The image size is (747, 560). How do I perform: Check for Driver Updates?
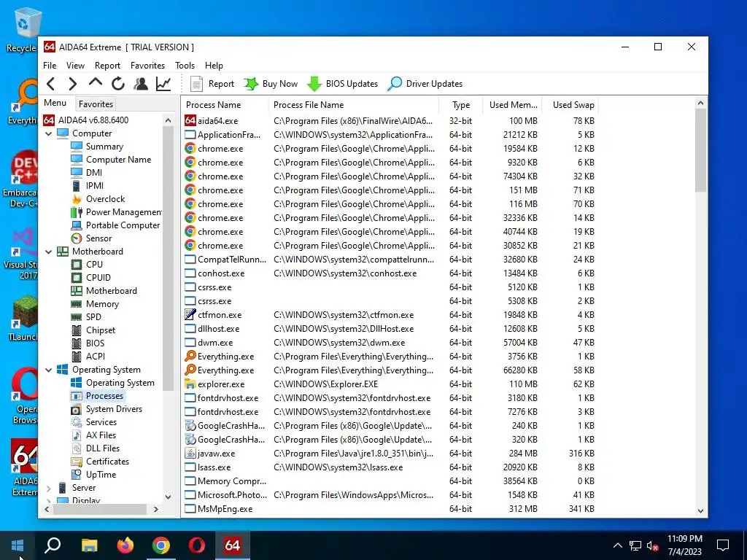click(425, 84)
